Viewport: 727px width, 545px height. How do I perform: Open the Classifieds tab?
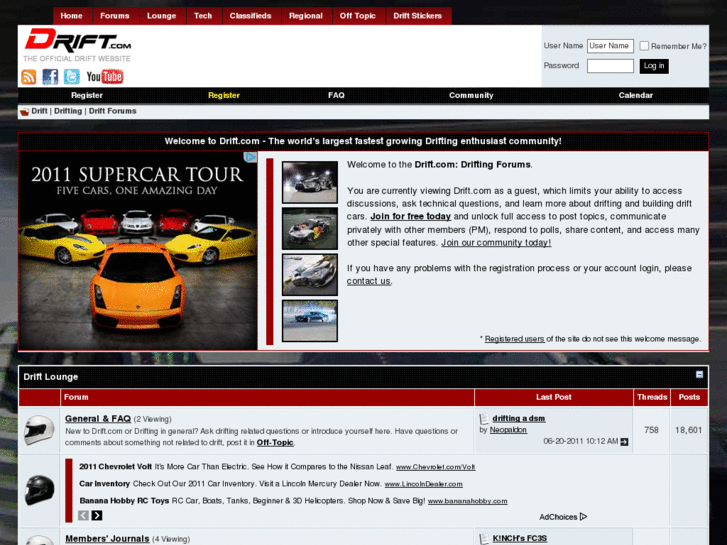[250, 16]
